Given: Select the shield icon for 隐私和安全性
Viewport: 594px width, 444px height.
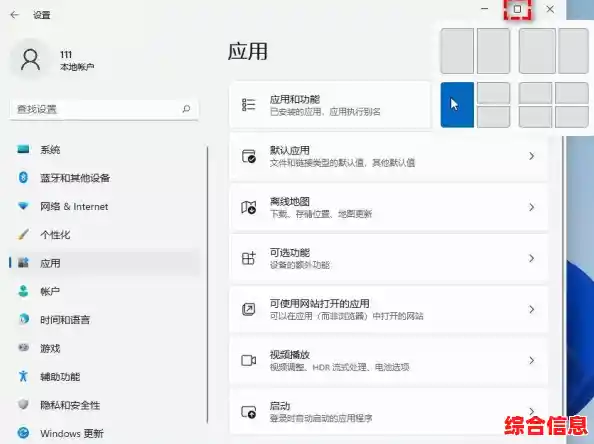Looking at the screenshot, I should click(x=23, y=405).
